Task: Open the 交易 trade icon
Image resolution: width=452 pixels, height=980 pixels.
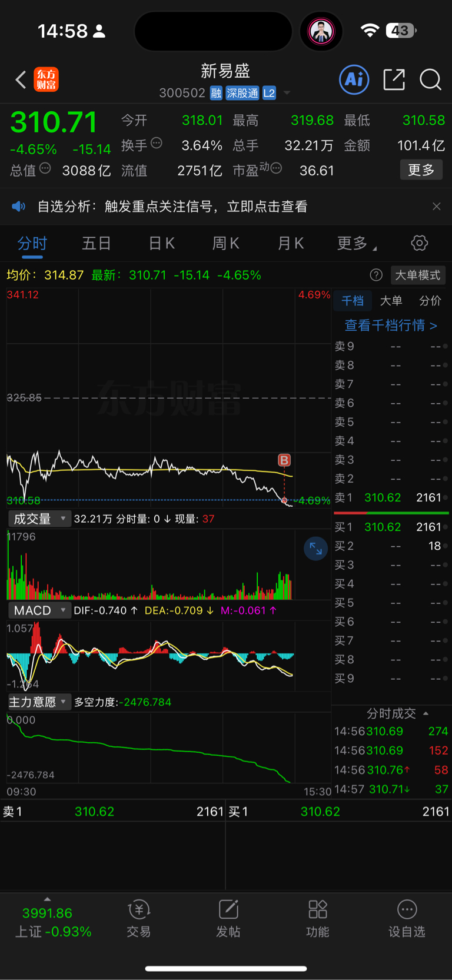Action: point(139,918)
